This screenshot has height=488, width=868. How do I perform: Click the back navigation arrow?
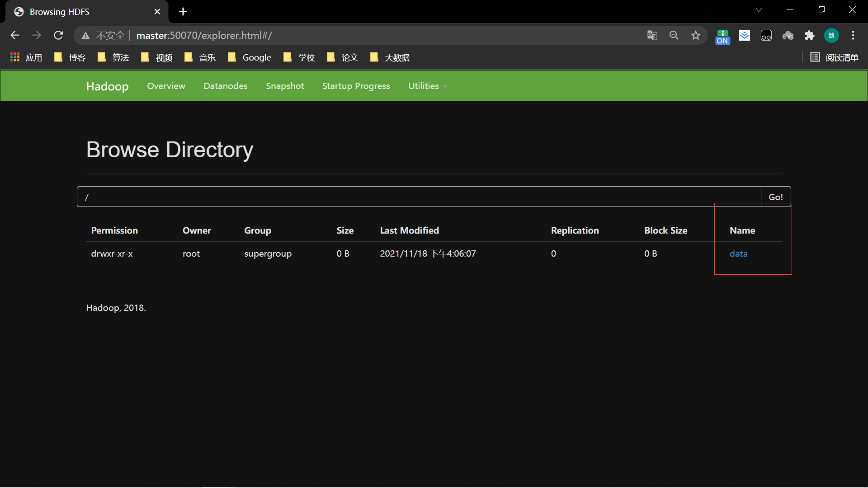click(x=15, y=35)
